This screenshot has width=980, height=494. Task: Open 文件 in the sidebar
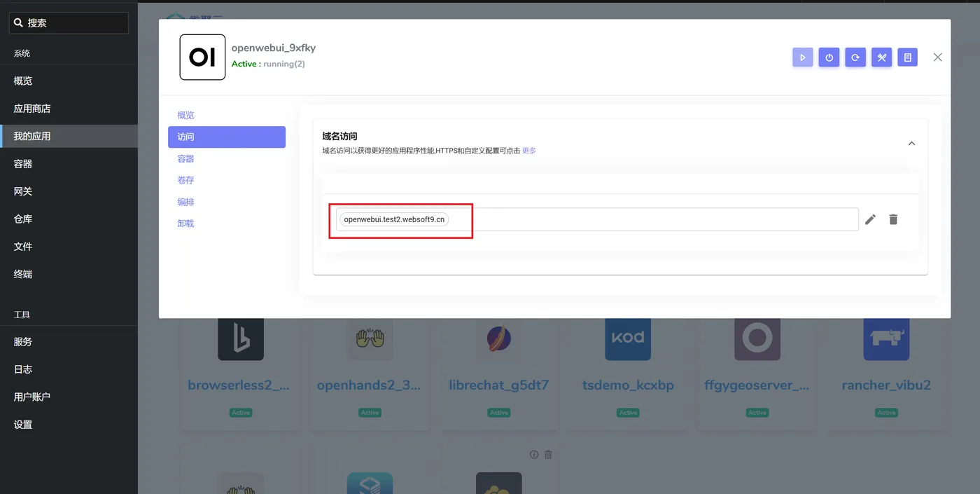(x=69, y=247)
